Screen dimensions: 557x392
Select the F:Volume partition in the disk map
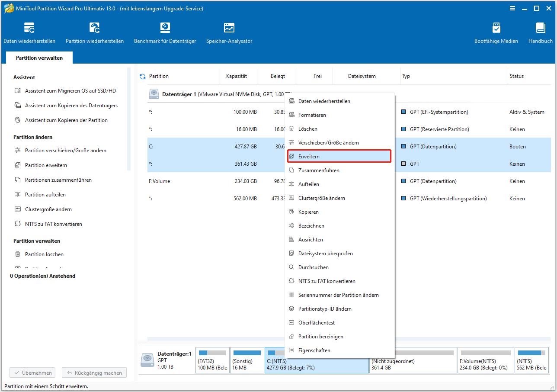[486, 360]
